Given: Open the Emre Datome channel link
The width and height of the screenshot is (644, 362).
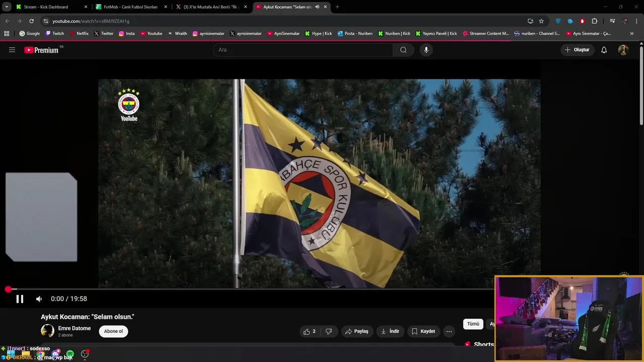Looking at the screenshot, I should click(74, 328).
